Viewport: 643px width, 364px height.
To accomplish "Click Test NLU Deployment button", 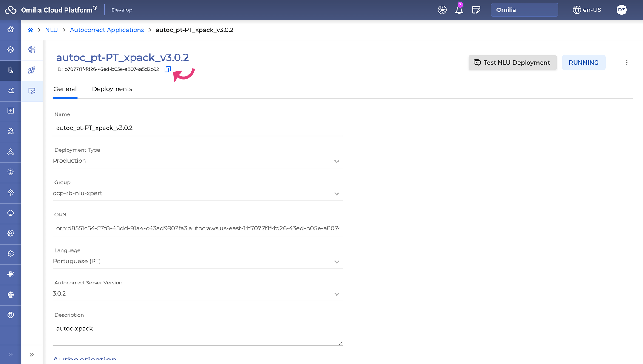I will (512, 63).
